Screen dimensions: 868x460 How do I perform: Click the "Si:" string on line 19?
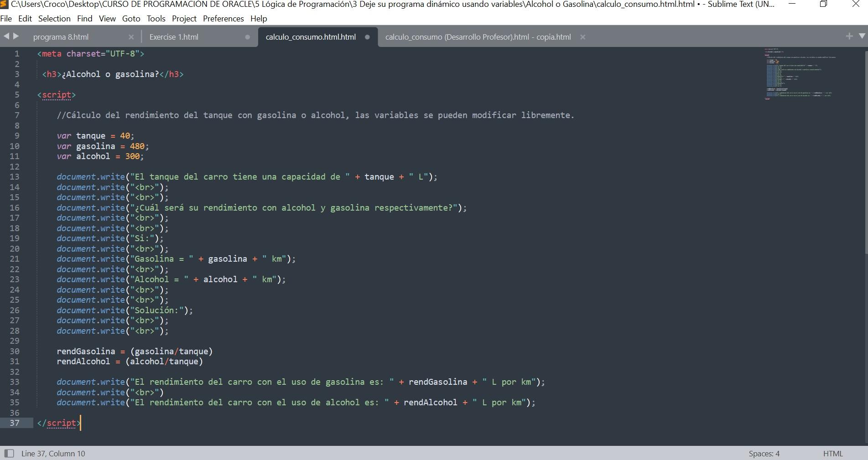(x=145, y=238)
